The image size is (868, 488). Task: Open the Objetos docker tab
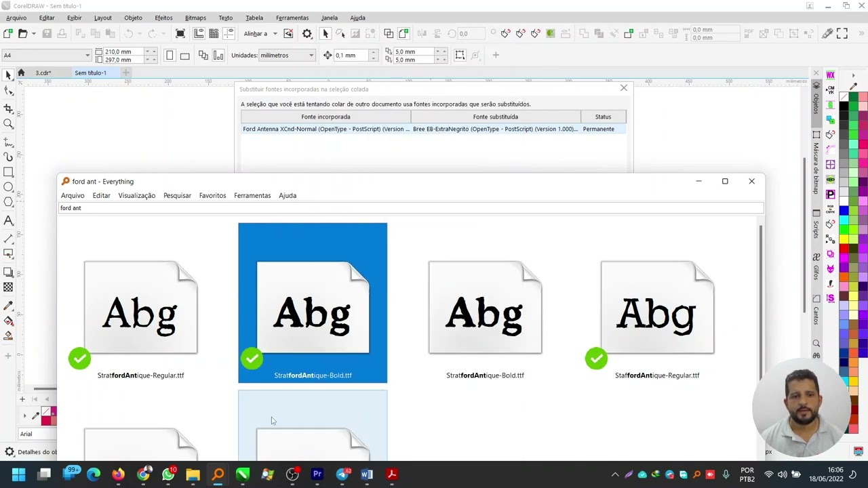pyautogui.click(x=816, y=102)
